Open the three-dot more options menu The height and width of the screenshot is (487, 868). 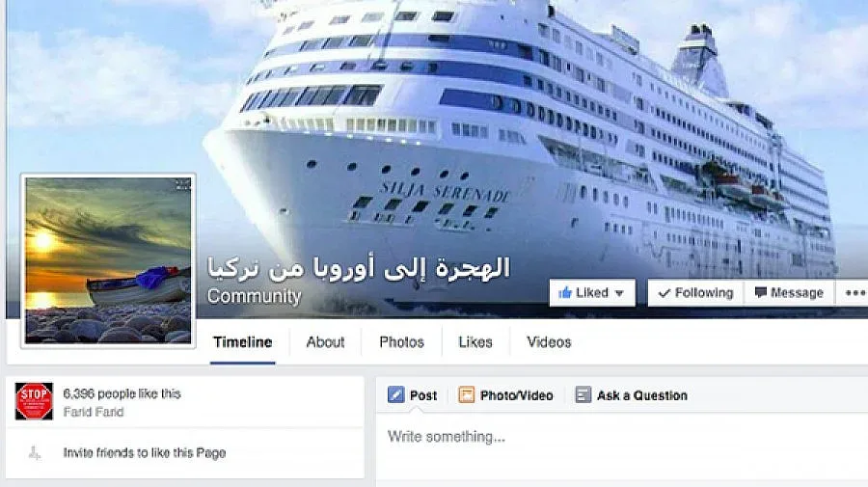click(x=854, y=293)
